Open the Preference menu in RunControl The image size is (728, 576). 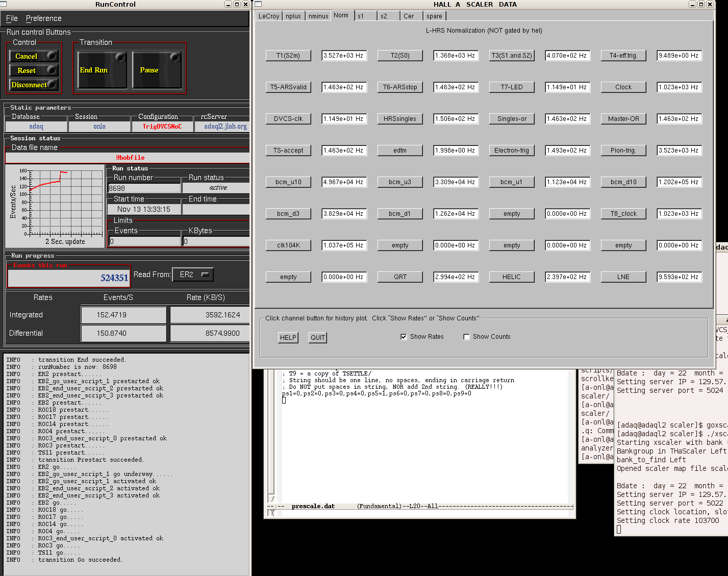44,18
